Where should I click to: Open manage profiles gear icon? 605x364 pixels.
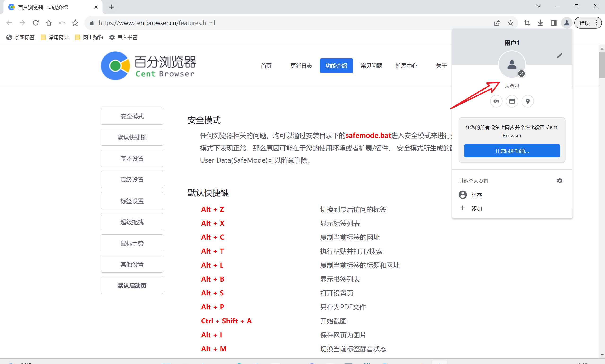click(560, 181)
